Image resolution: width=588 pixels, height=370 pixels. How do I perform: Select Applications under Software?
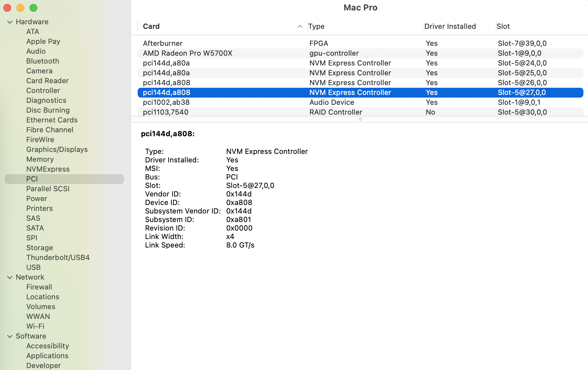47,356
